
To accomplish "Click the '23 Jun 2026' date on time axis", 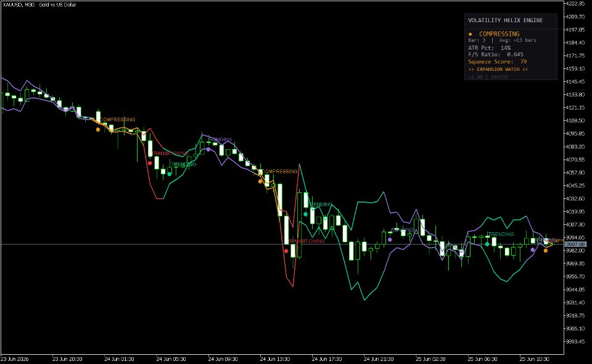I will [x=15, y=359].
